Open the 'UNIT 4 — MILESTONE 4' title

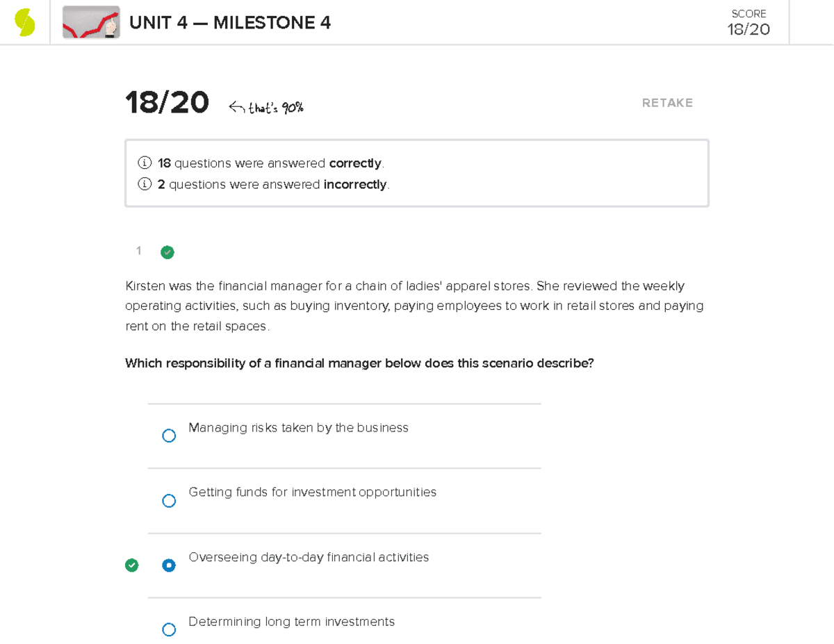point(230,22)
